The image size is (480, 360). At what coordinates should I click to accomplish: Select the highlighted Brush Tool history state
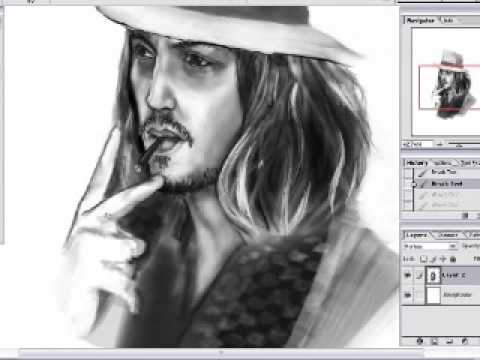coord(447,184)
